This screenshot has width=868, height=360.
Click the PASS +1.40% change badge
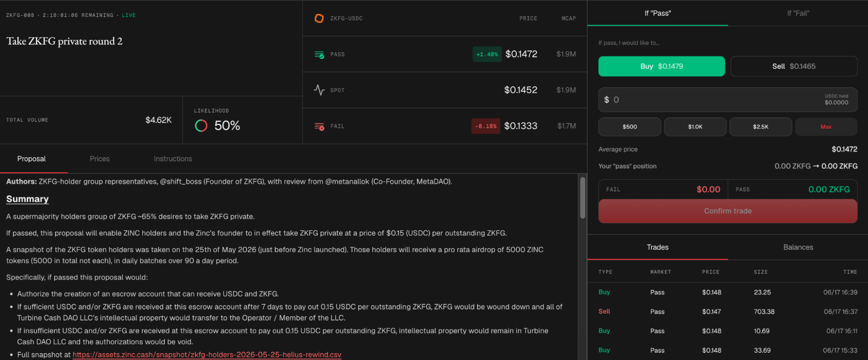tap(487, 54)
